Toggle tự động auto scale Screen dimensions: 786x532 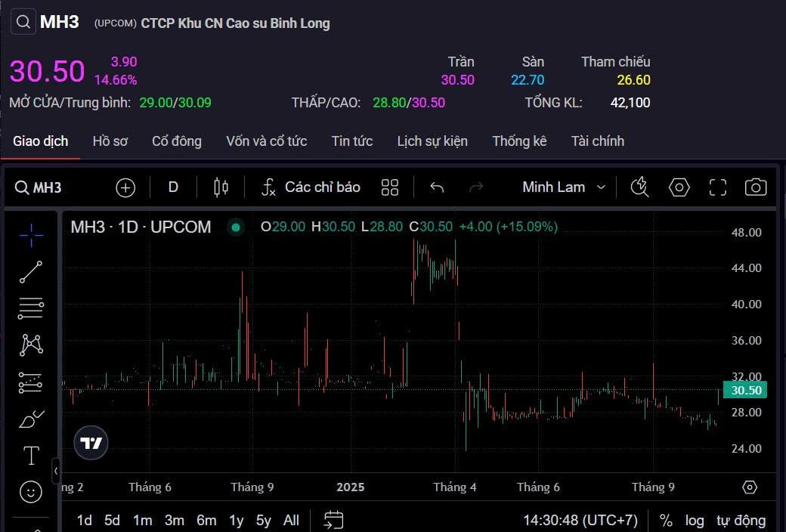pyautogui.click(x=741, y=520)
